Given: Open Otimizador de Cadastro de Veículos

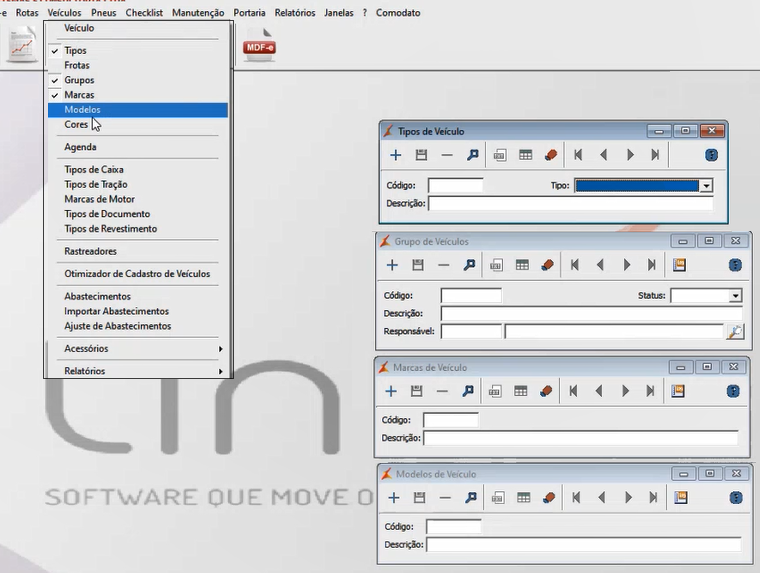Looking at the screenshot, I should (138, 274).
